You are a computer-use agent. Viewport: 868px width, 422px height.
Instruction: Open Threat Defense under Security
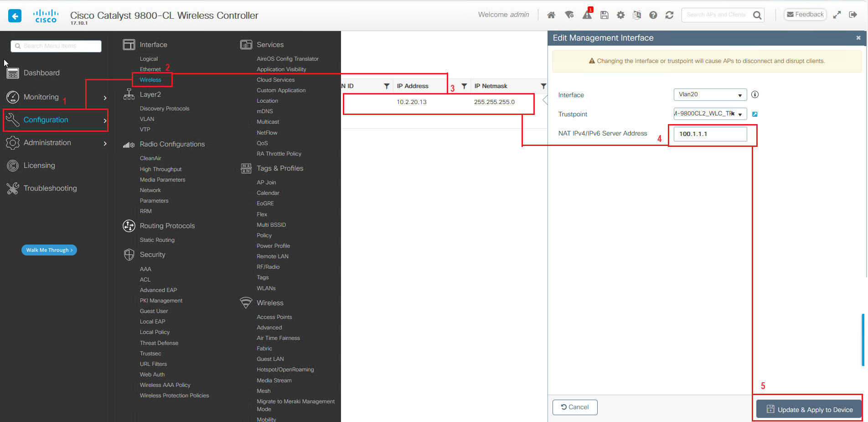pyautogui.click(x=159, y=343)
